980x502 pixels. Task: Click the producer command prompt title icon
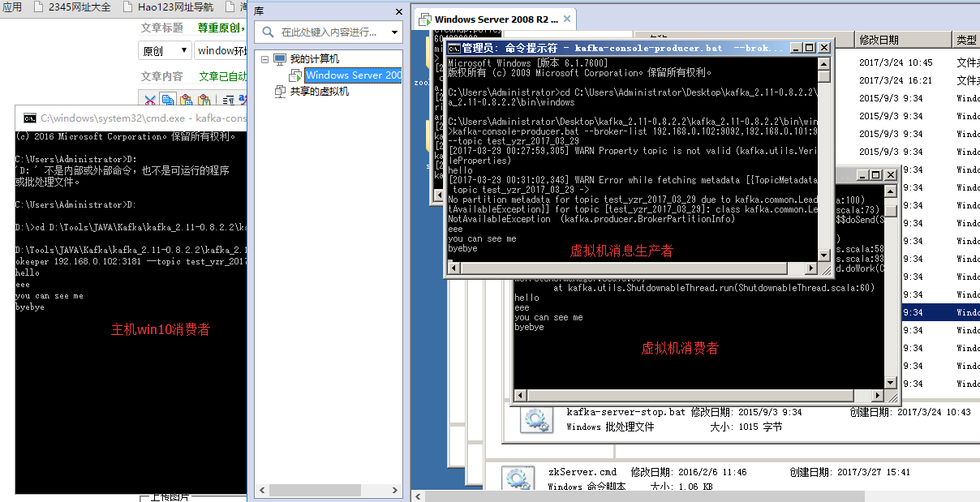pyautogui.click(x=454, y=49)
